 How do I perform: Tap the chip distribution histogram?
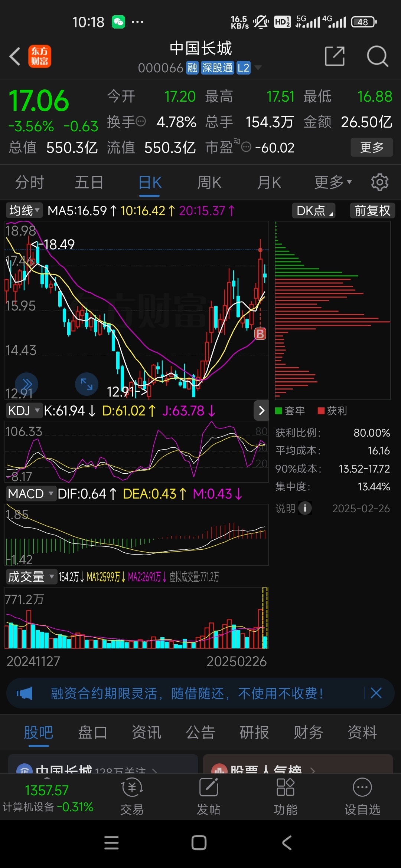click(x=332, y=310)
